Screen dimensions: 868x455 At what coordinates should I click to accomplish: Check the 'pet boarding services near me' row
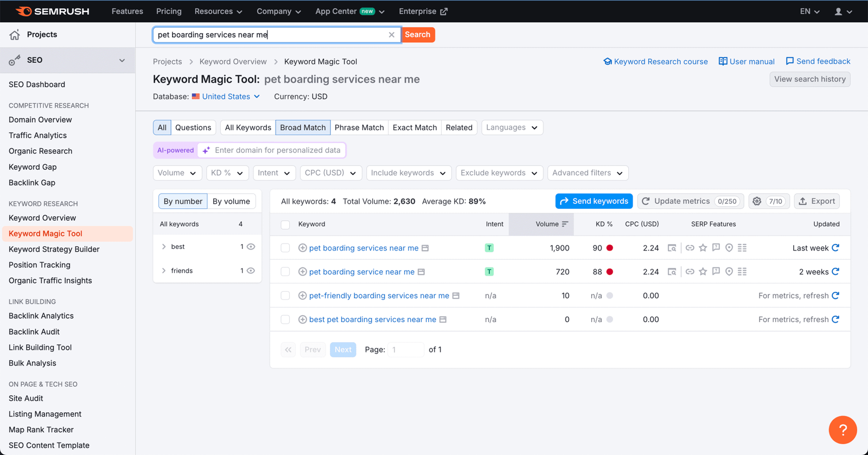click(x=285, y=248)
